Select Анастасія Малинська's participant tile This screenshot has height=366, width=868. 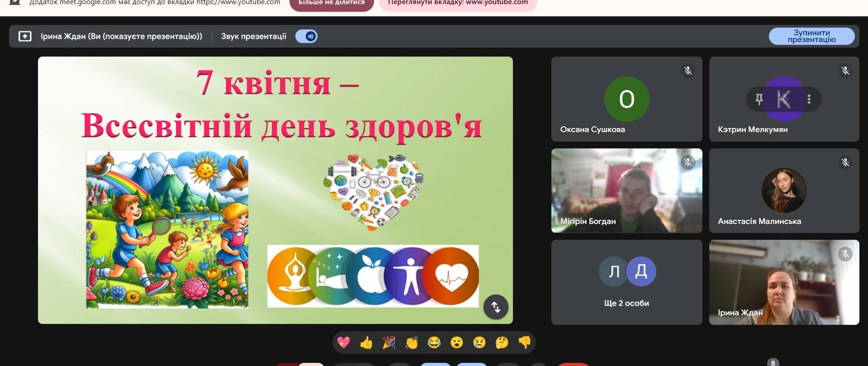784,190
